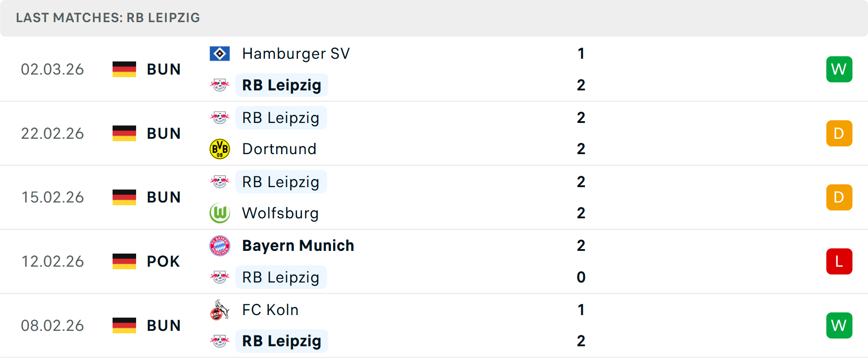The width and height of the screenshot is (868, 358).
Task: Click the Bayern Munich team name
Action: [x=297, y=245]
